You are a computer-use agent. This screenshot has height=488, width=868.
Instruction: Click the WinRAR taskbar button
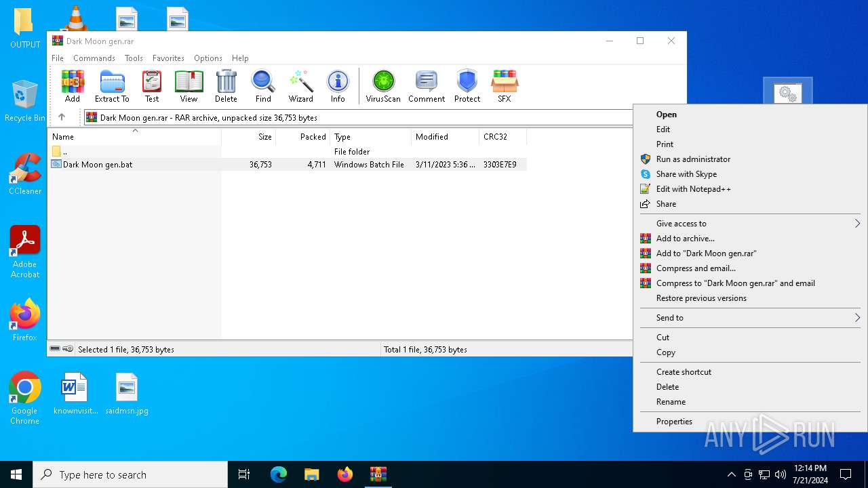coord(378,474)
